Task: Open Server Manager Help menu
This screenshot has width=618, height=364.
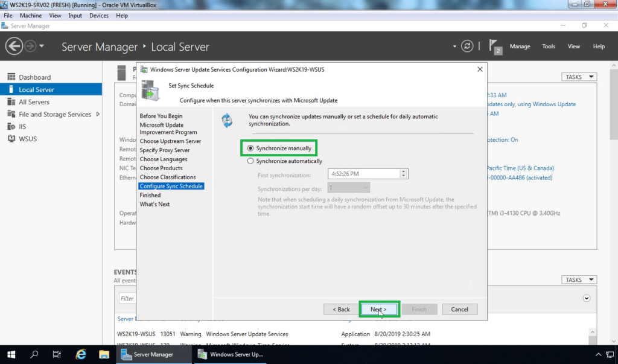Action: pos(599,46)
